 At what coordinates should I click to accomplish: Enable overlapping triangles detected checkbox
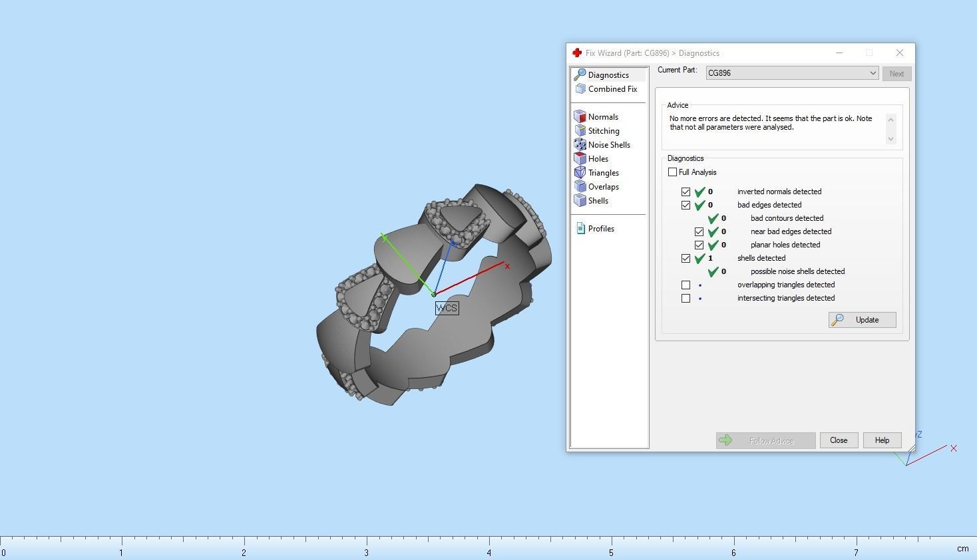[685, 285]
